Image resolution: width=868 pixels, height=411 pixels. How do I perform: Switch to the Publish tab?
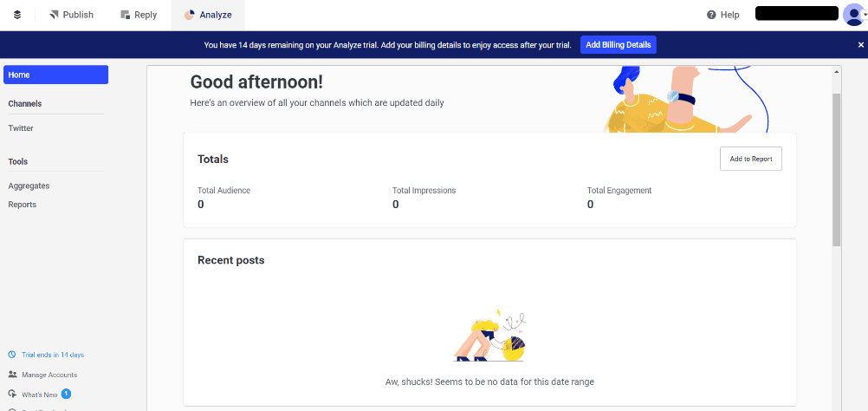point(71,15)
